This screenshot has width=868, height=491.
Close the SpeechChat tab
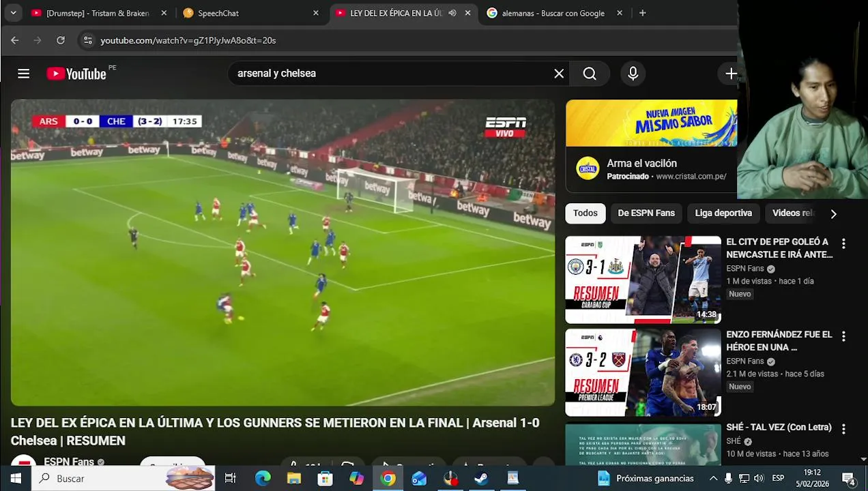click(x=315, y=13)
